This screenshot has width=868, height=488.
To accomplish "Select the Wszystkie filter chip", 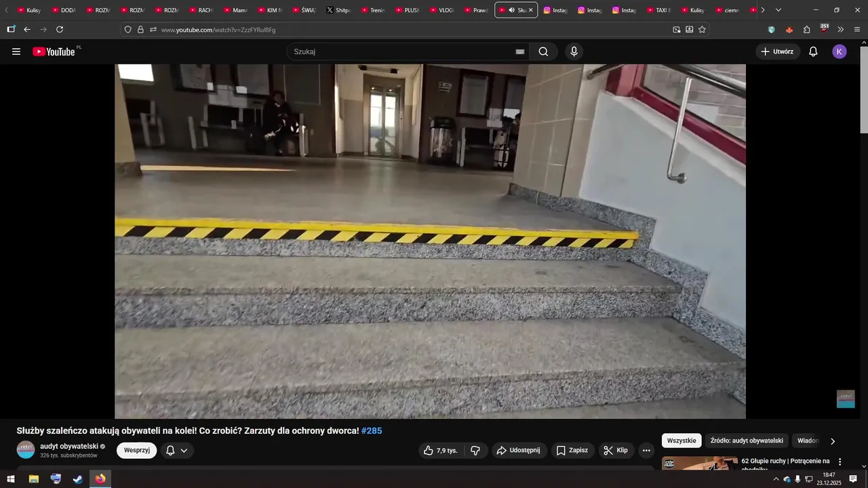I will pyautogui.click(x=682, y=441).
